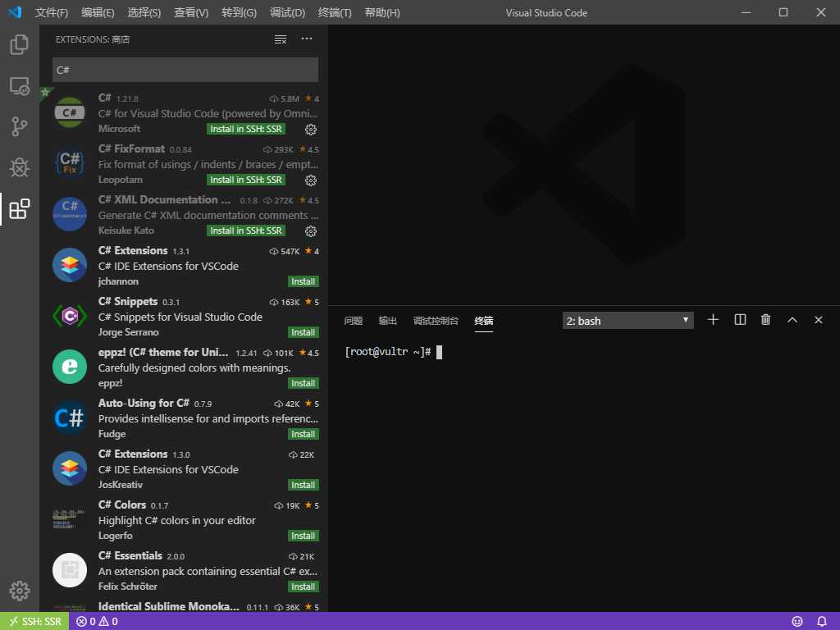Click the Microsoft C# extension icon
Viewport: 840px width, 630px height.
(x=70, y=112)
